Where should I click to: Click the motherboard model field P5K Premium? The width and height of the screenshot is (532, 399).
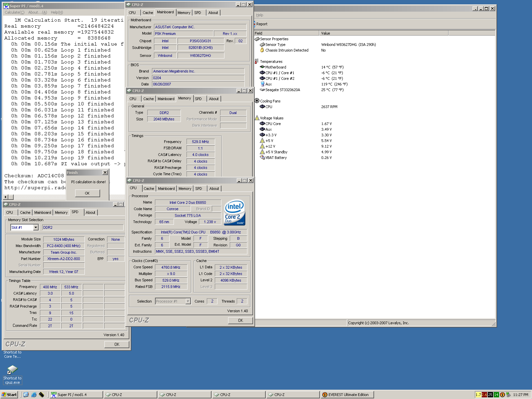coord(184,34)
